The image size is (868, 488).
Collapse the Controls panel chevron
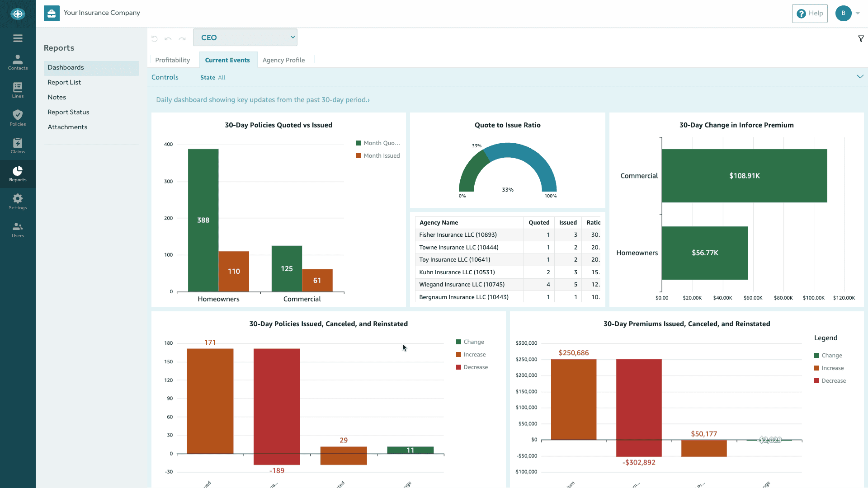[x=860, y=77]
